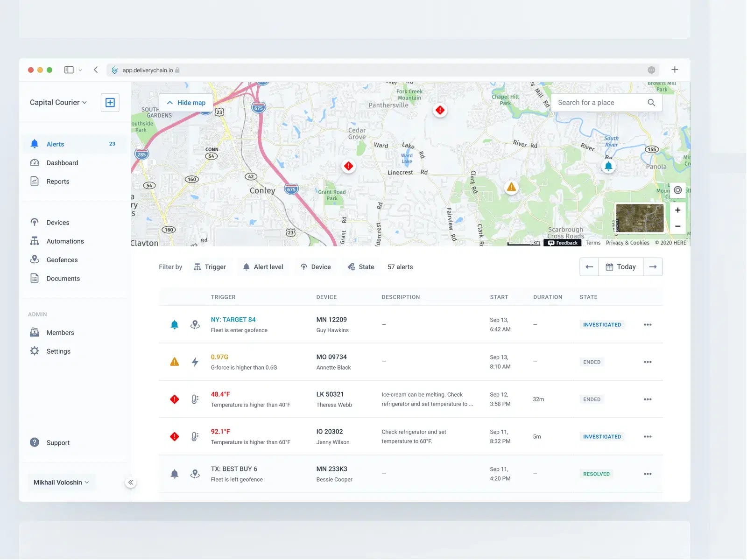Click the map search magnifier icon
Screen dimensions: 747x560
(651, 103)
